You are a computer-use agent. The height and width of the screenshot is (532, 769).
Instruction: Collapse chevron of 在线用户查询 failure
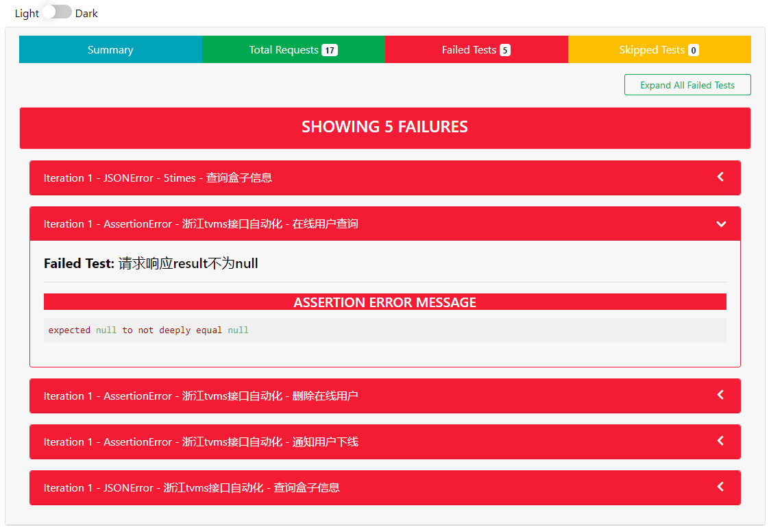(721, 224)
